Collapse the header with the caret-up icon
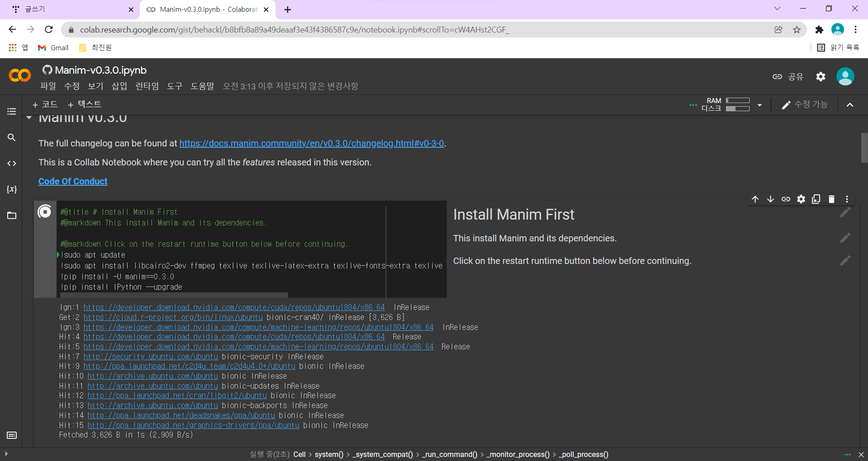The image size is (868, 461). [850, 105]
